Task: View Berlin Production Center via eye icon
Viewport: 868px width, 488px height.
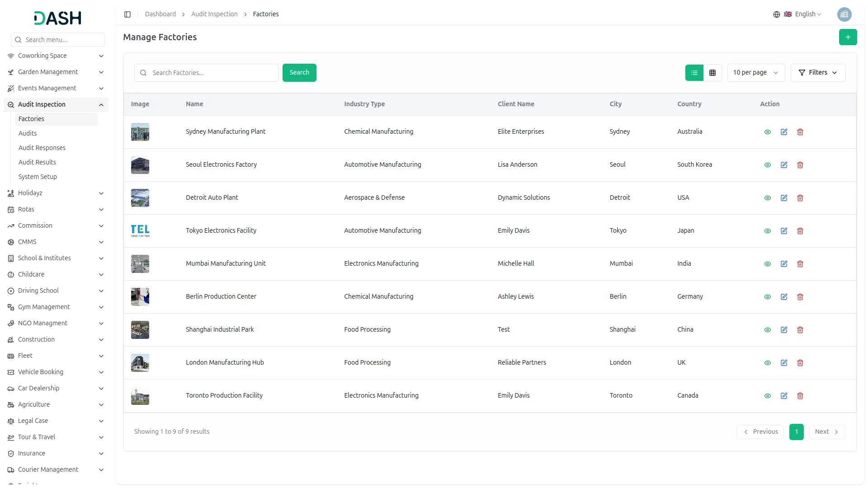Action: (x=767, y=297)
